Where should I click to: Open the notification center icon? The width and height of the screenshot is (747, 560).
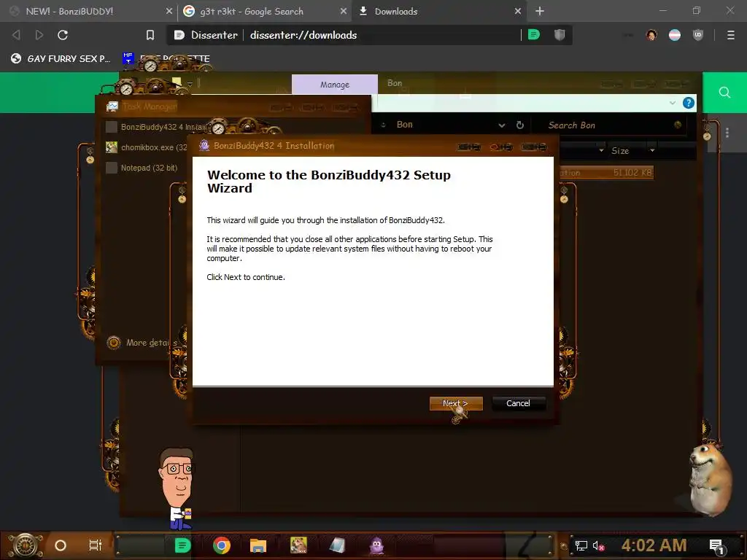[716, 546]
